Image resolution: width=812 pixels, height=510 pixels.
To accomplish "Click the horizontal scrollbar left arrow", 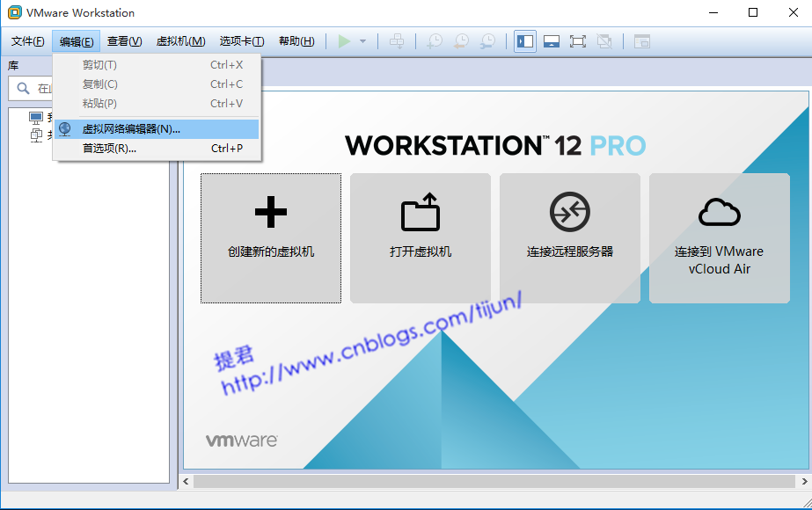I will (x=186, y=482).
